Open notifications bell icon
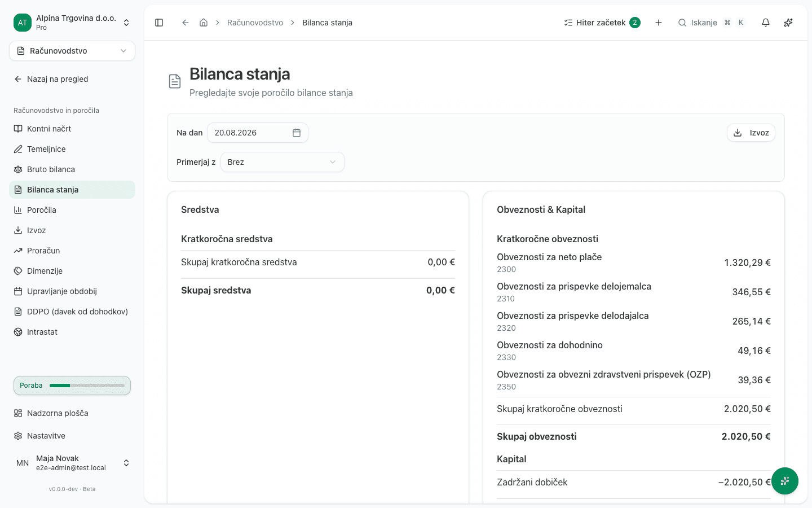This screenshot has width=812, height=508. click(x=766, y=23)
